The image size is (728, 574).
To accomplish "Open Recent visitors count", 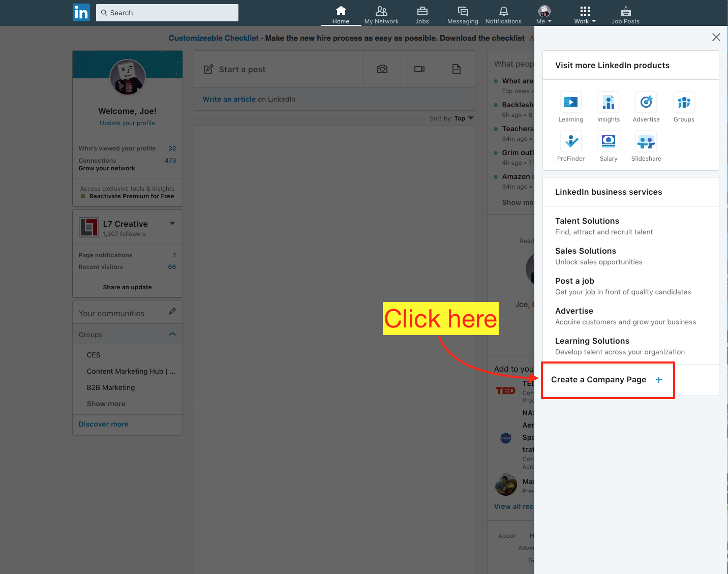I will coord(127,267).
